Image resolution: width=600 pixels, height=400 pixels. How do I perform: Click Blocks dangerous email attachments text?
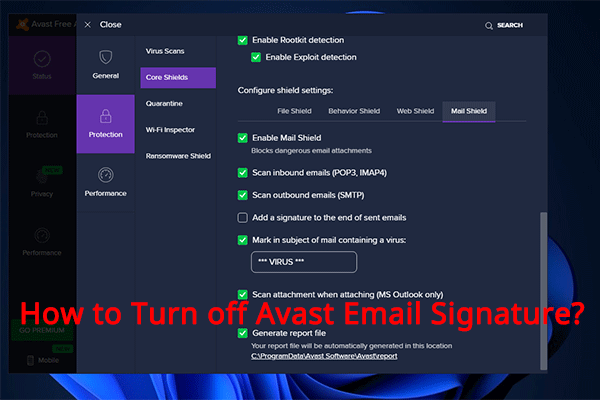point(311,151)
